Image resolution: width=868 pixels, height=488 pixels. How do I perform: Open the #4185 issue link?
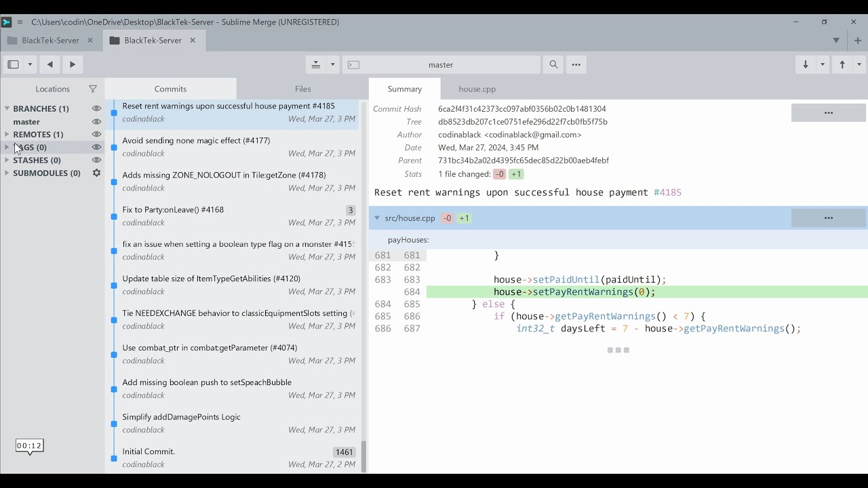(x=668, y=192)
